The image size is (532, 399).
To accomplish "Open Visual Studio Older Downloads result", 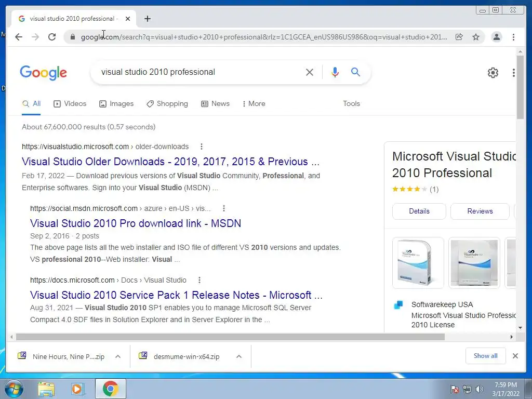I will click(170, 162).
